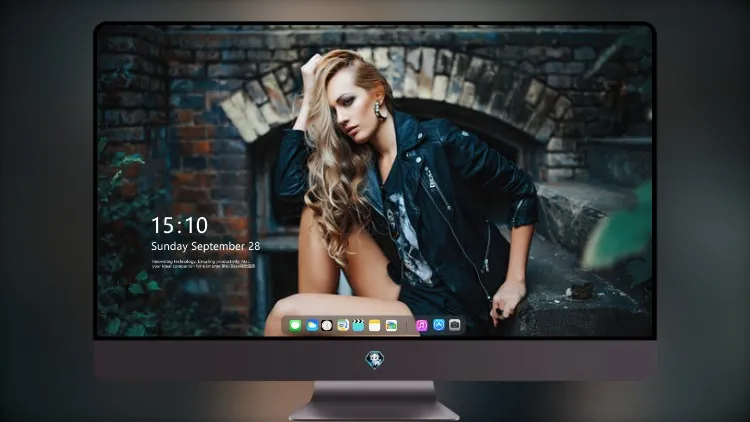This screenshot has height=422, width=750.
Task: Open the photo gallery app in dock
Action: [391, 325]
